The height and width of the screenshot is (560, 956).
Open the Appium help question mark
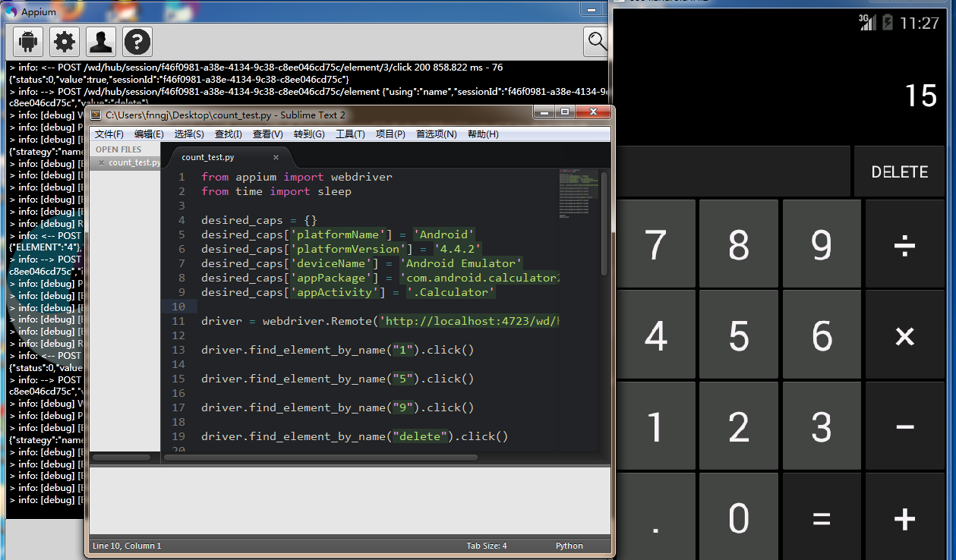(137, 42)
